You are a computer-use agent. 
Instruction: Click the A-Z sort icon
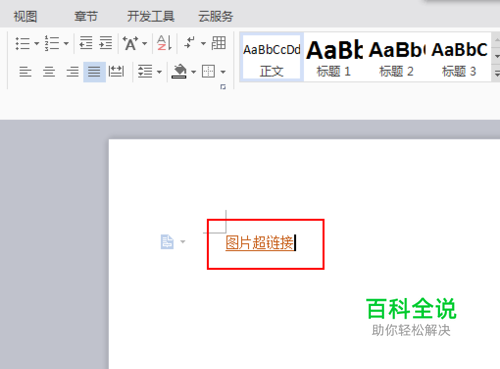coord(164,43)
